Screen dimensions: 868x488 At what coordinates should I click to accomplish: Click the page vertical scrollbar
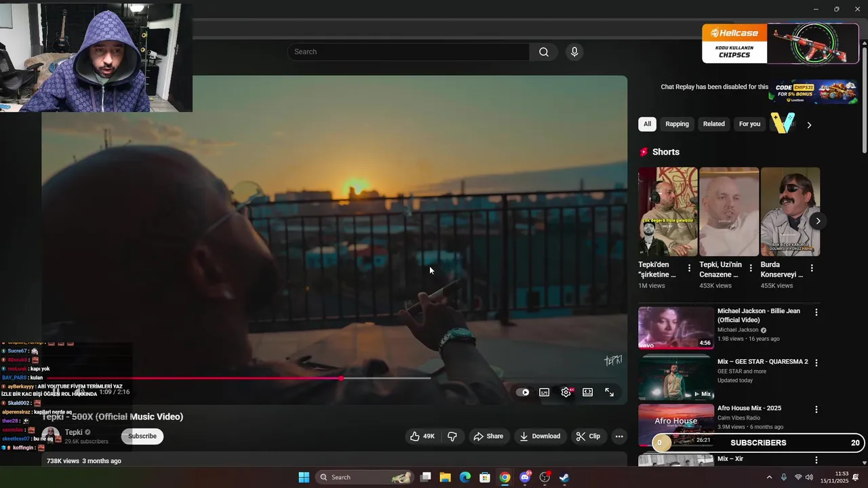(x=864, y=97)
